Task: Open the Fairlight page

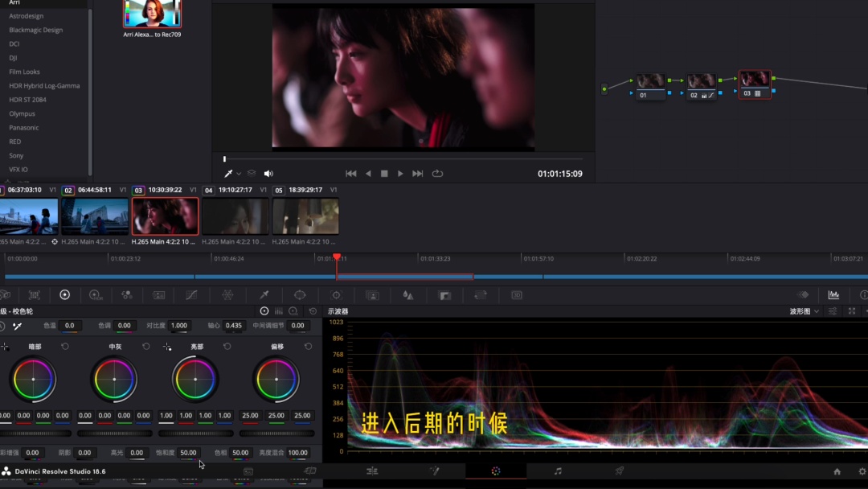Action: coord(558,471)
